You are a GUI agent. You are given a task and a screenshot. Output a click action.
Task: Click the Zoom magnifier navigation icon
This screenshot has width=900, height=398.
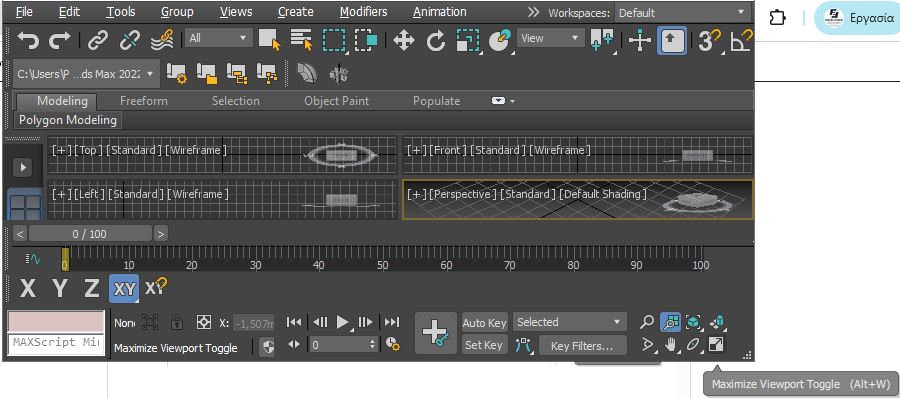(x=647, y=322)
